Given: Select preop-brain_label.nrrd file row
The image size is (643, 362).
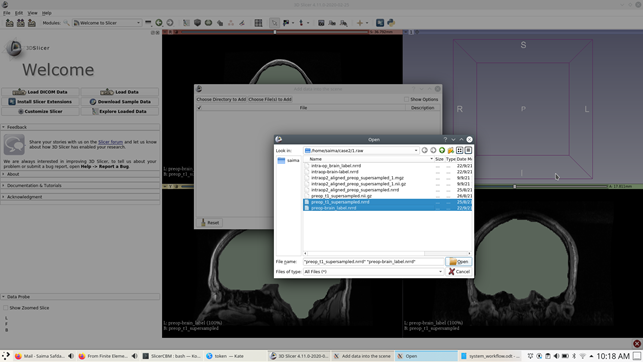Looking at the screenshot, I should [x=387, y=208].
